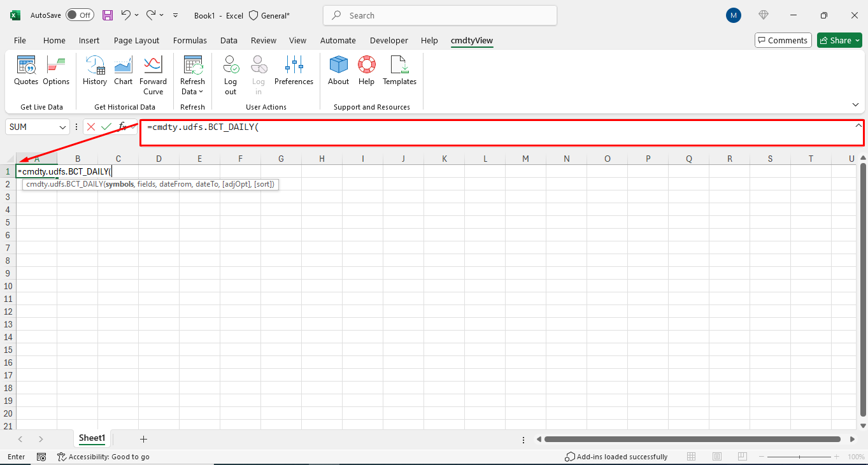Open the Options live data tool
This screenshot has height=465, width=868.
tap(56, 71)
